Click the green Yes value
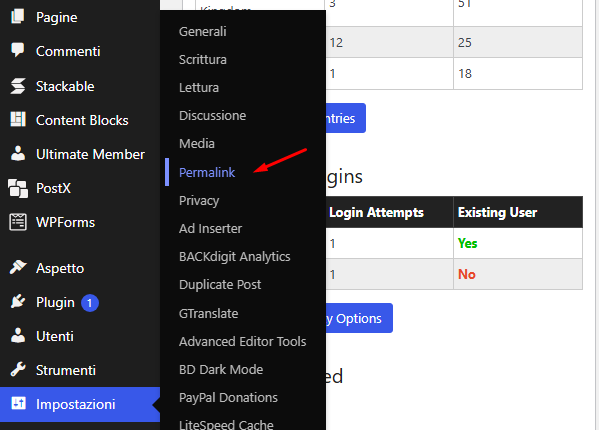 click(x=468, y=243)
